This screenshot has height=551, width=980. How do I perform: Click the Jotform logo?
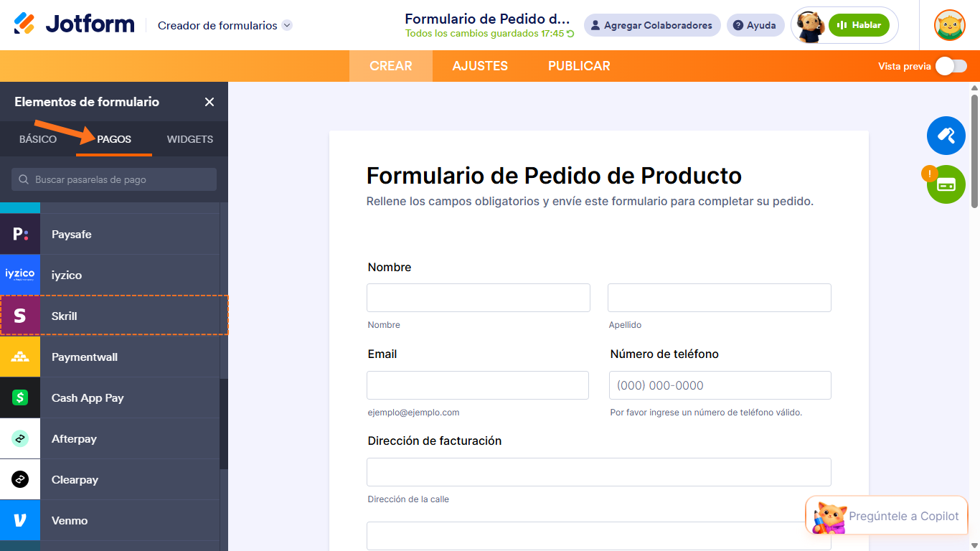(74, 24)
